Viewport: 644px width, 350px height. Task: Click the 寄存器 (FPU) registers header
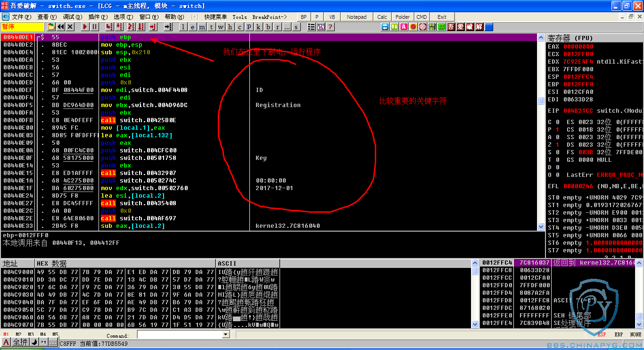click(594, 38)
